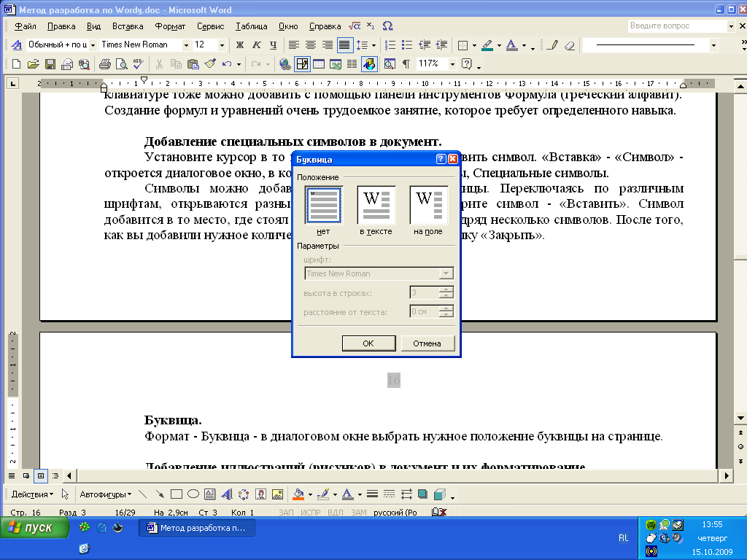This screenshot has width=747, height=560.
Task: Toggle italic (К) formatting
Action: 256,45
